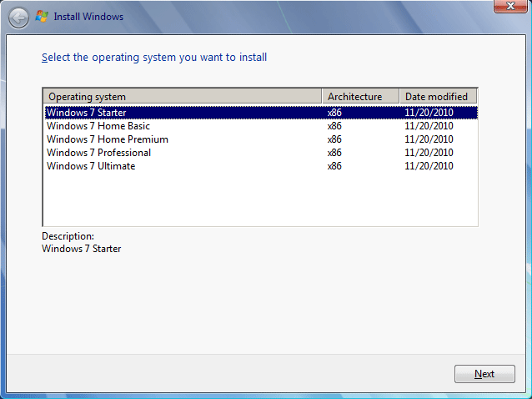Sort by Architecture column header
Viewport: 532px width, 399px height.
point(360,97)
